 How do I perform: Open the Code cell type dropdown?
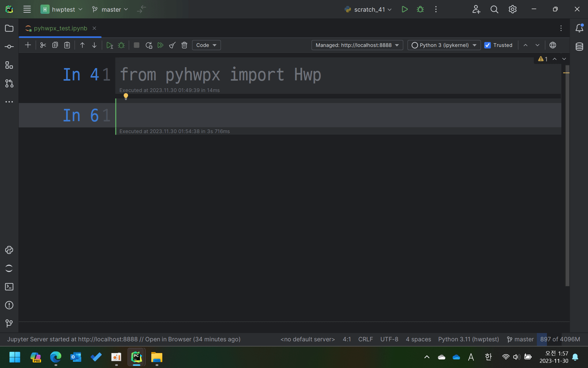tap(206, 45)
